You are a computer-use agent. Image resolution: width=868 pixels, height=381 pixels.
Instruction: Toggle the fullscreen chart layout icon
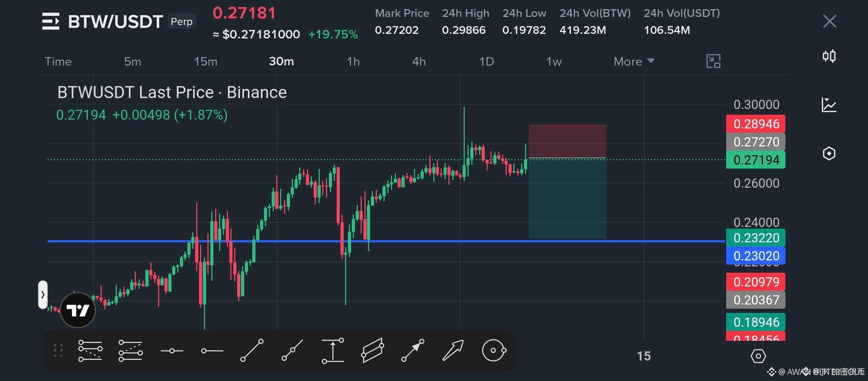(713, 61)
